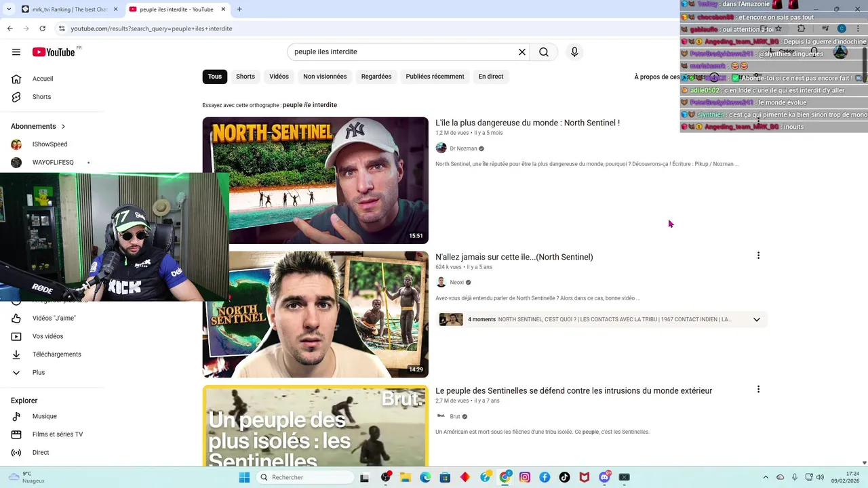Open Facebook from the taskbar
868x488 pixels.
pos(545,478)
